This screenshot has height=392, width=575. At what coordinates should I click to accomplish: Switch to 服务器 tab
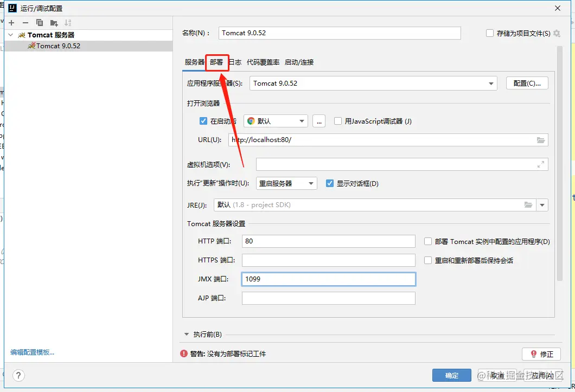(194, 62)
